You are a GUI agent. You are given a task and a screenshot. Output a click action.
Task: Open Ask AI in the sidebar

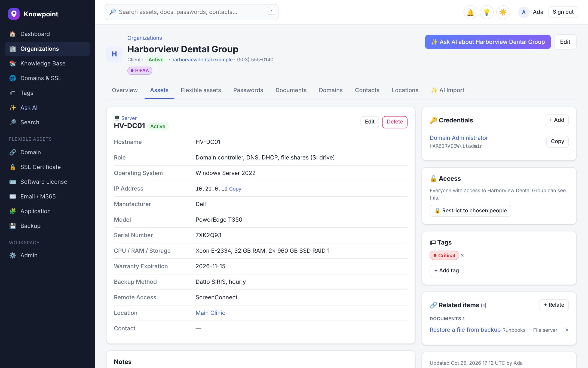(x=47, y=108)
